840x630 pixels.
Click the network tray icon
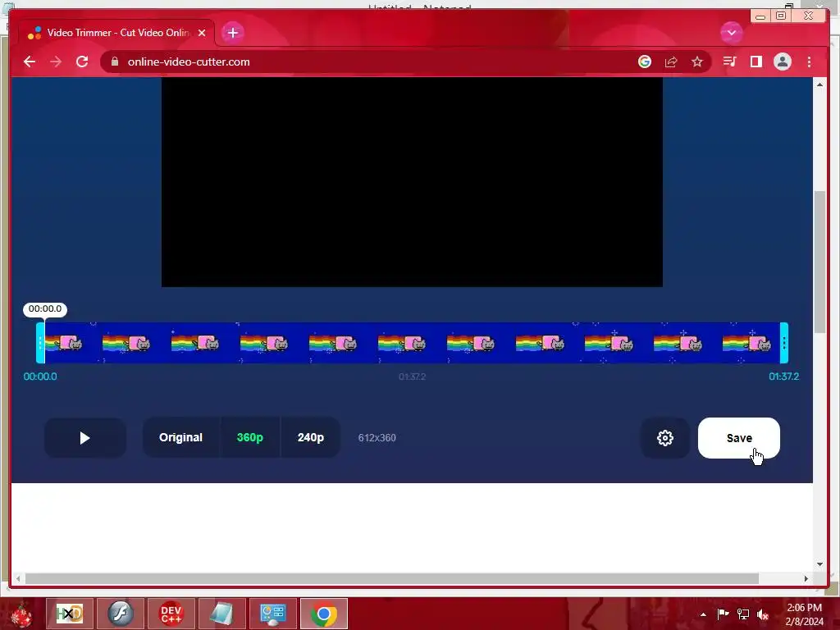[x=743, y=614]
